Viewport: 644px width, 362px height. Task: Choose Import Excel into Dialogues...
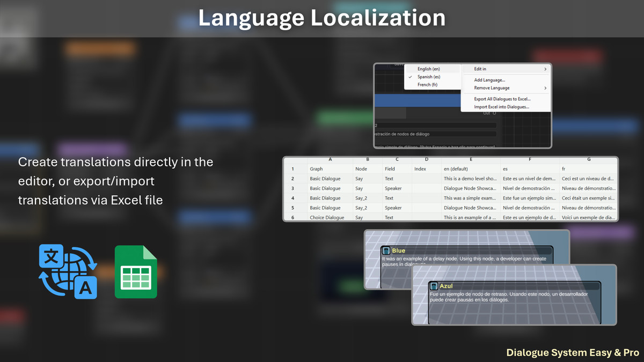coord(506,107)
